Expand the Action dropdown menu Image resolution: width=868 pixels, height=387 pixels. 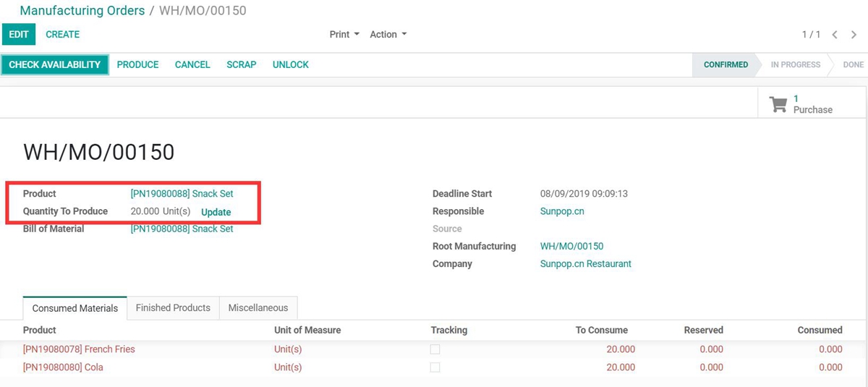tap(388, 35)
